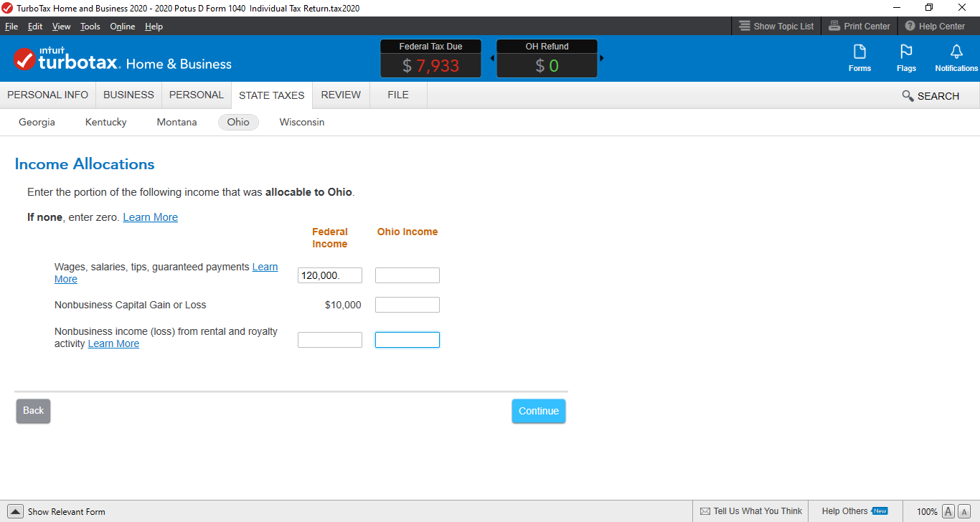
Task: Click right arrow beside OH Refund
Action: 602,58
